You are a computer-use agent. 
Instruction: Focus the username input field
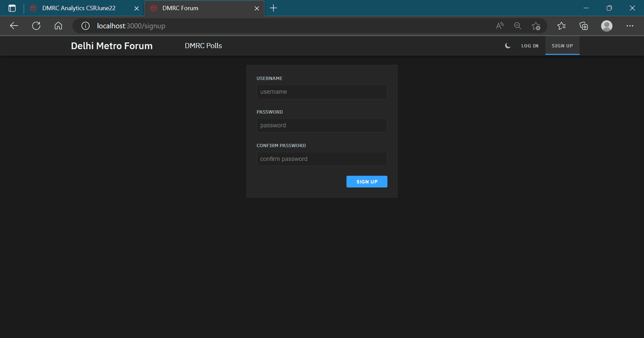click(x=322, y=92)
